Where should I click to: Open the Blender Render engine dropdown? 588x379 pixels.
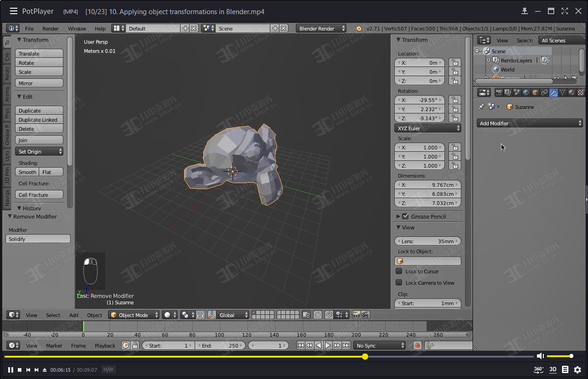pos(321,28)
